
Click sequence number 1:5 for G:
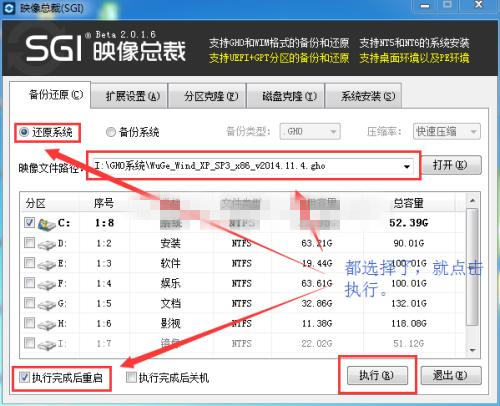point(104,304)
